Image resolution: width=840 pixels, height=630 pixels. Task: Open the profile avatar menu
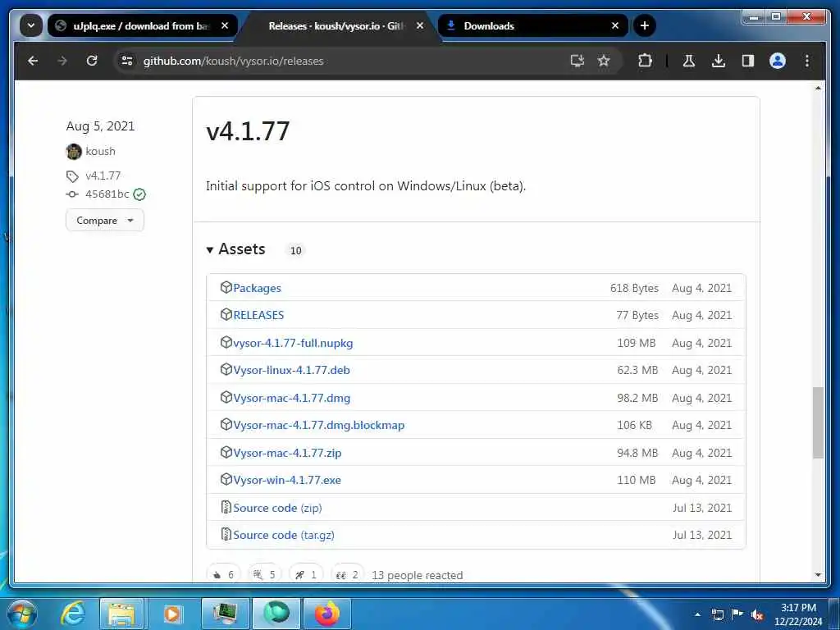coord(778,61)
